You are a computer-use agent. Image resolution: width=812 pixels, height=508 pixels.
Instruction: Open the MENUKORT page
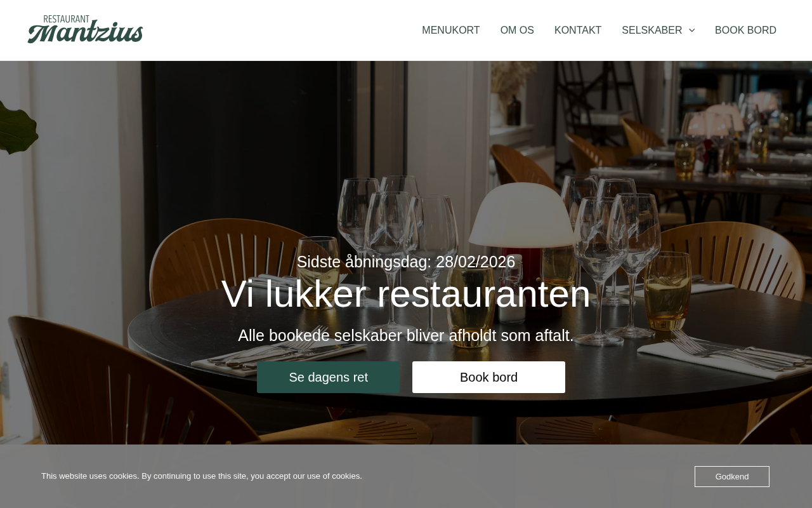point(451,30)
